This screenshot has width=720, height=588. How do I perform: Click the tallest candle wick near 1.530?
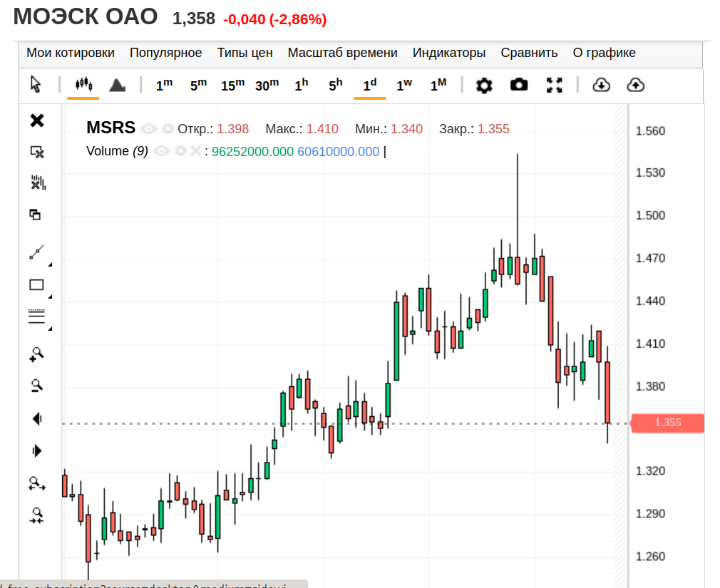click(518, 207)
